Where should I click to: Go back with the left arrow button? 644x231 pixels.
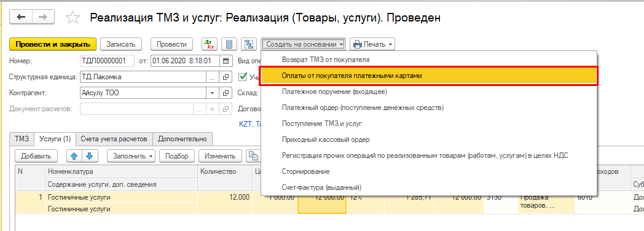pyautogui.click(x=21, y=17)
